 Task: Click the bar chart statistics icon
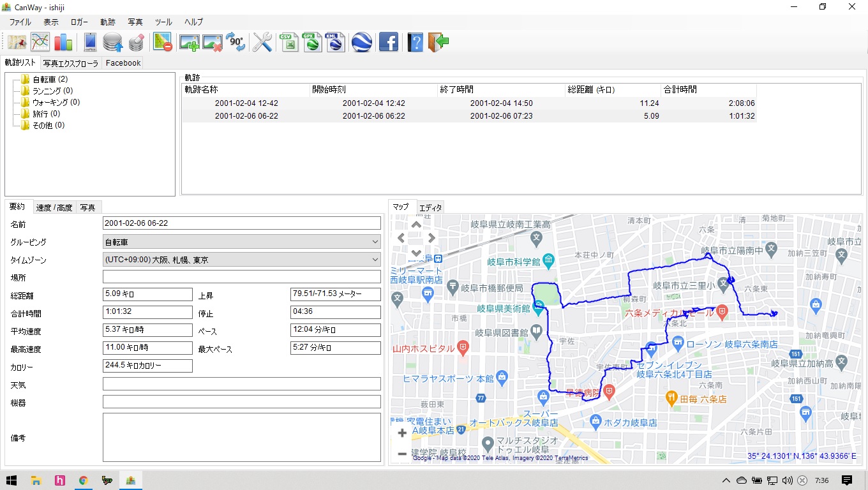(63, 43)
